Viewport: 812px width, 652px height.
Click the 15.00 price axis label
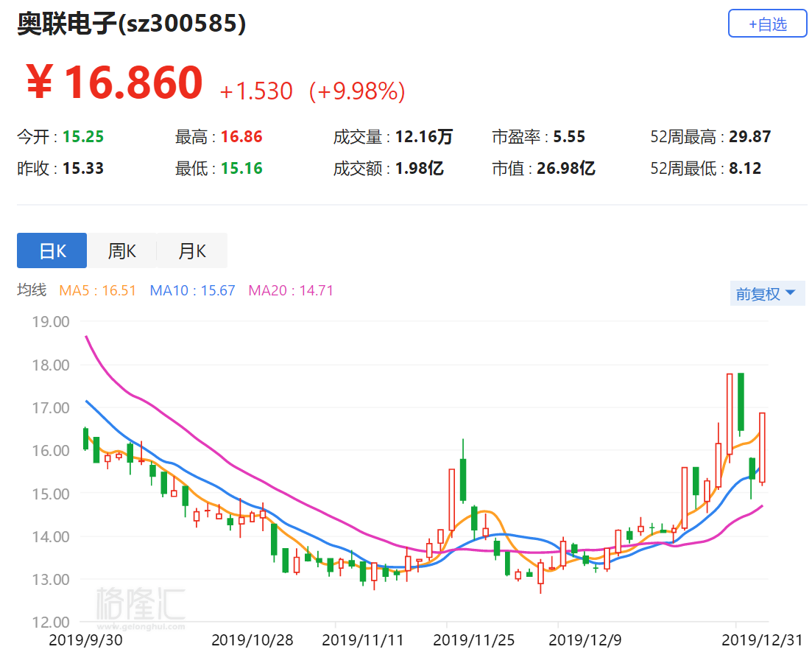click(51, 494)
